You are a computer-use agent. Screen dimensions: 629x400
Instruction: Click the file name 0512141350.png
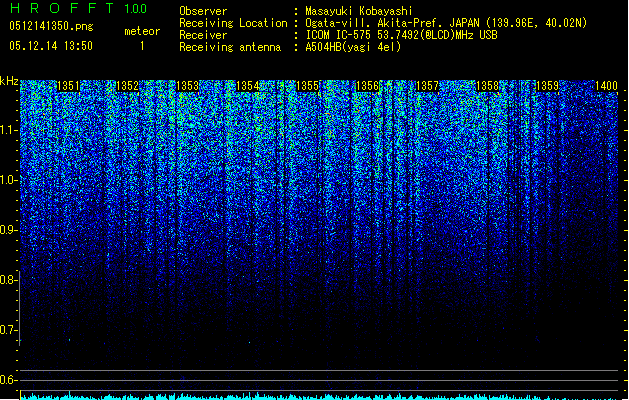[51, 26]
